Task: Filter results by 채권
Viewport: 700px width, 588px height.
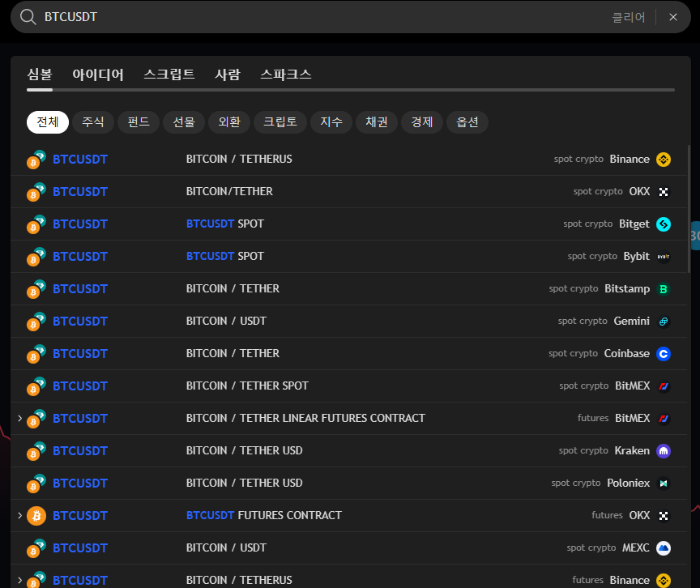Action: 377,122
